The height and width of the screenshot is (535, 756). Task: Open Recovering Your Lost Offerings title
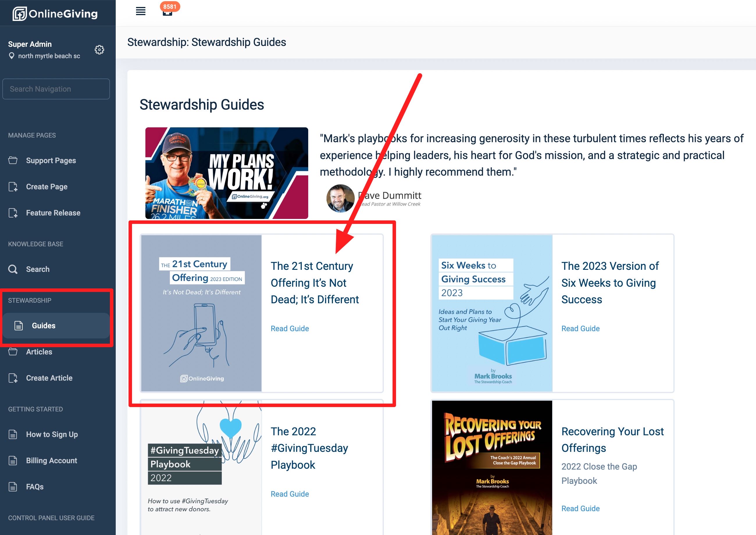coord(612,439)
